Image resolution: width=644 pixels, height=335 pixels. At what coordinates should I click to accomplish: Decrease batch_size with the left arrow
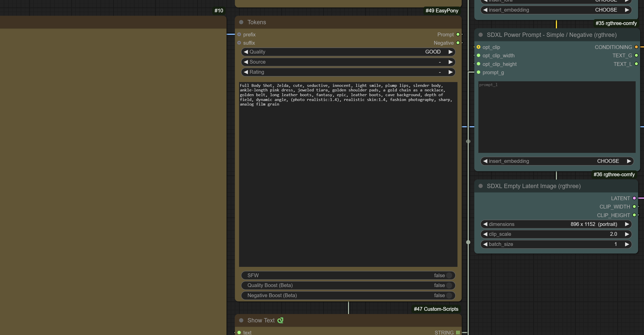tap(485, 244)
